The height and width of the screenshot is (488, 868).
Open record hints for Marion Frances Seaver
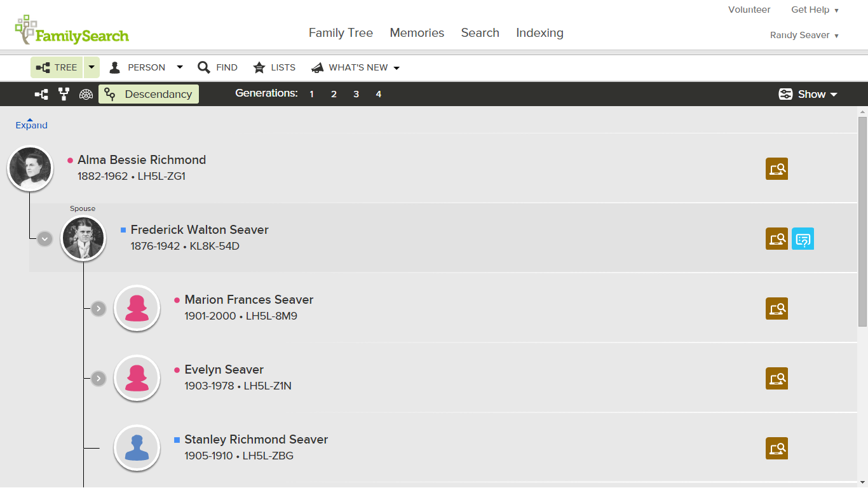[776, 308]
